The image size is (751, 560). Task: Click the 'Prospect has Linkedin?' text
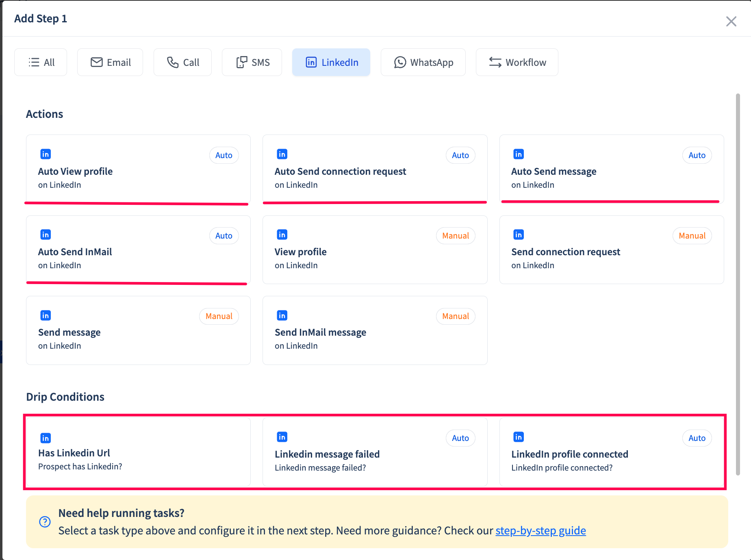[x=80, y=467]
